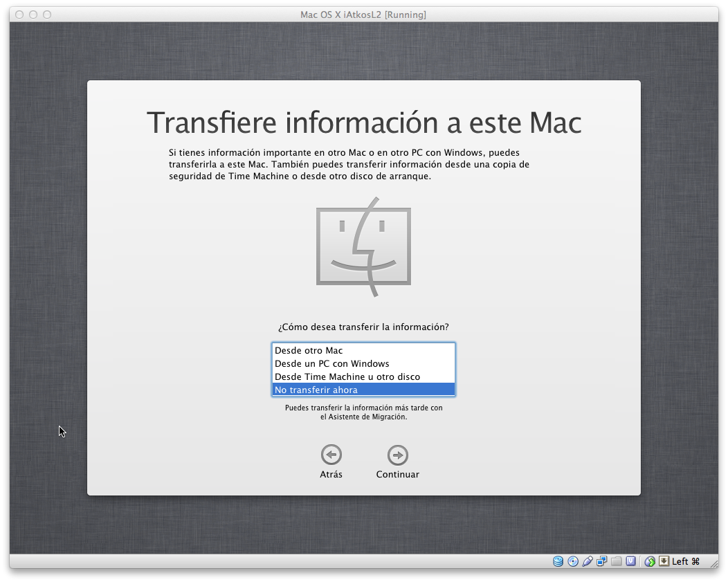
Task: Open the network adapters indicator icon
Action: click(x=602, y=561)
